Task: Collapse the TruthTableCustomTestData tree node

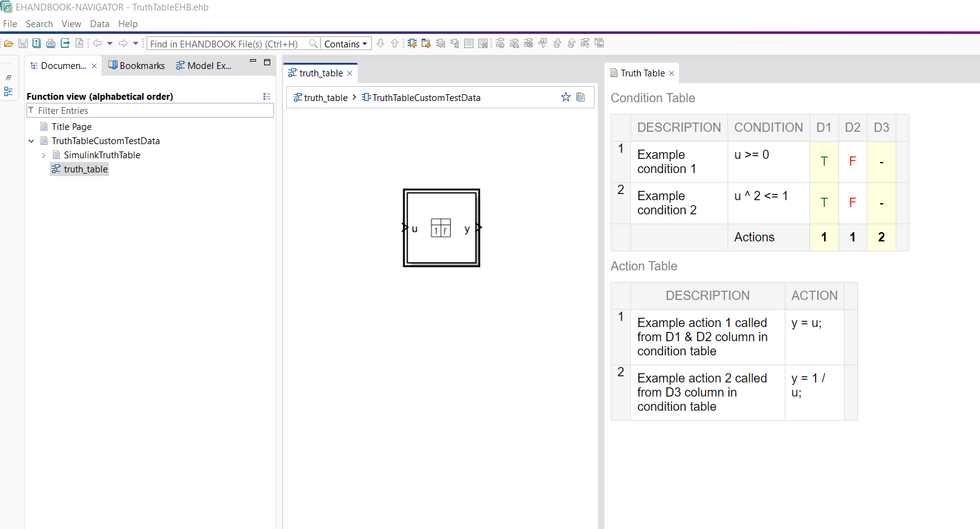Action: click(31, 141)
